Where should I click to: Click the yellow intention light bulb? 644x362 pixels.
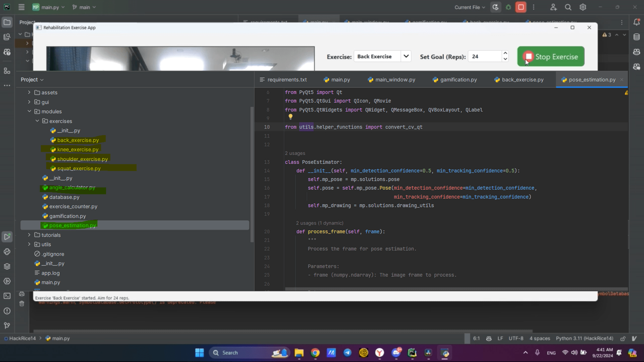pyautogui.click(x=290, y=117)
